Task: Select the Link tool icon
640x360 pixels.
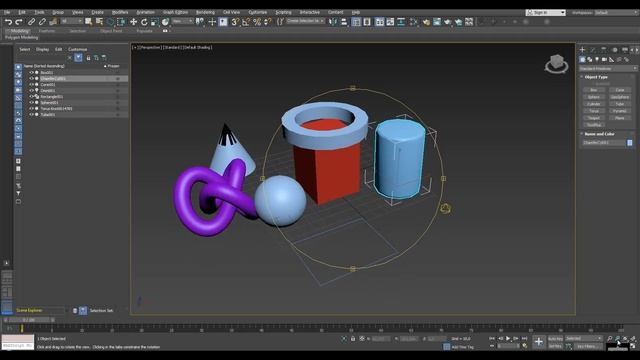Action: tap(32, 22)
